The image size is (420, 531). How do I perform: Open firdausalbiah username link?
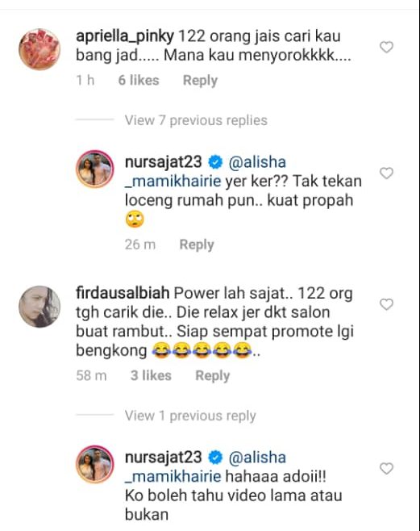click(123, 293)
